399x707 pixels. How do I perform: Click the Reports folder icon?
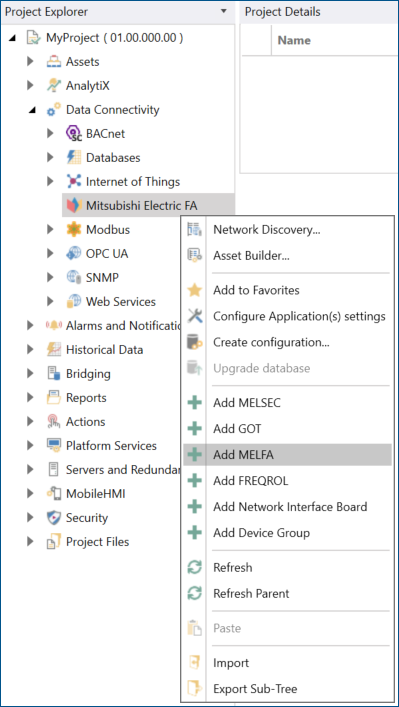coord(54,397)
